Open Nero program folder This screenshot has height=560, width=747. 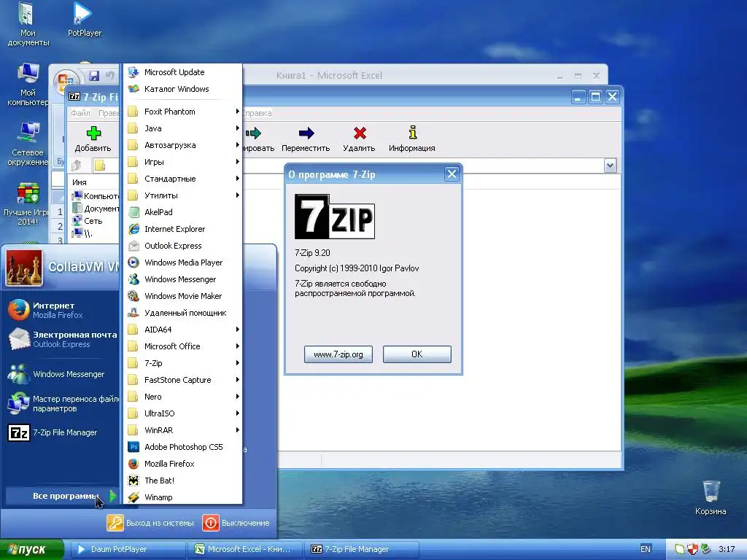(183, 397)
